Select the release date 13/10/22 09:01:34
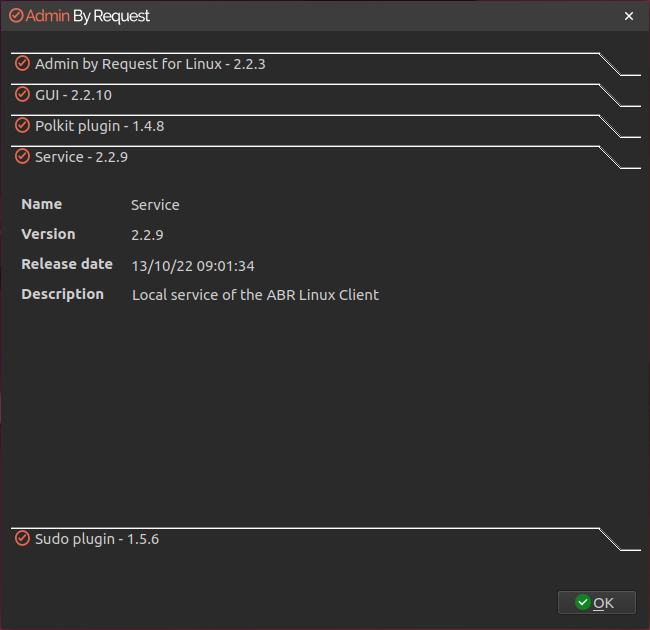Image resolution: width=650 pixels, height=630 pixels. coord(193,266)
